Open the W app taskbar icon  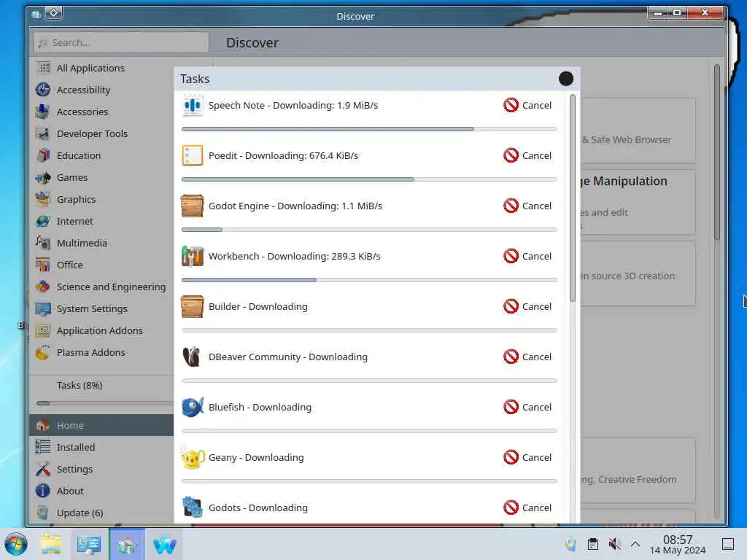[x=164, y=544]
